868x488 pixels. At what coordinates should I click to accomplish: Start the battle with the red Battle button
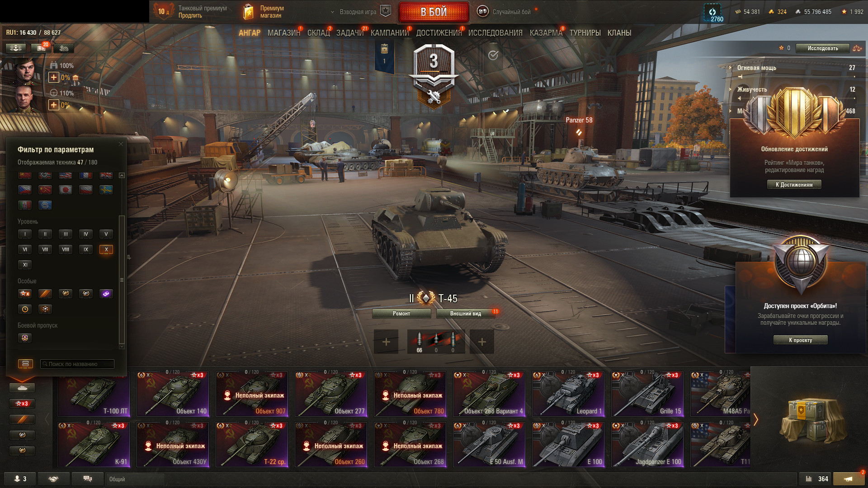434,12
